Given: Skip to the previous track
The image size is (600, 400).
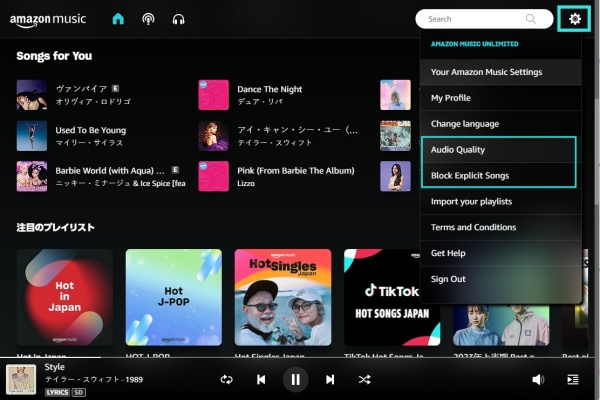Looking at the screenshot, I should pyautogui.click(x=261, y=379).
